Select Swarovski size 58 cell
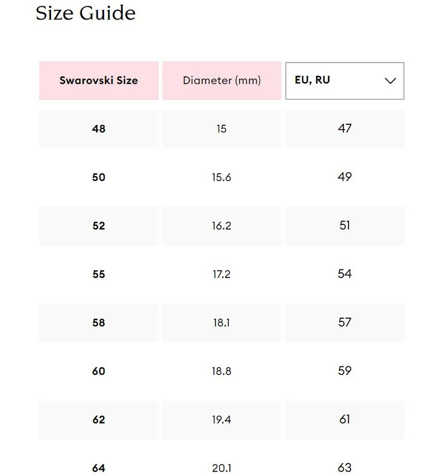Image resolution: width=448 pixels, height=476 pixels. pos(99,323)
